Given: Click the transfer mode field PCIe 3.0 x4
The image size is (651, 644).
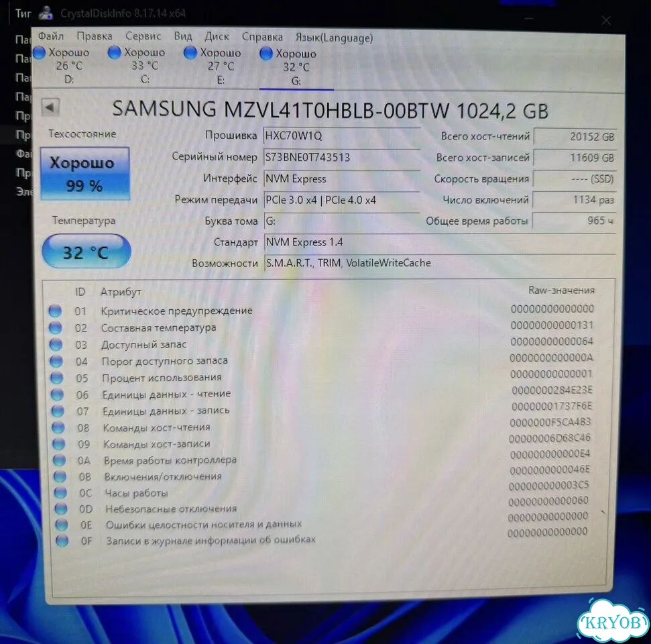Looking at the screenshot, I should coord(342,200).
